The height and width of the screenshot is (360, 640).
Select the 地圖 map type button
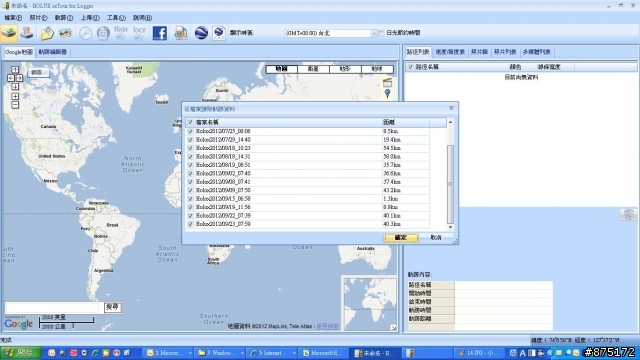(x=281, y=69)
